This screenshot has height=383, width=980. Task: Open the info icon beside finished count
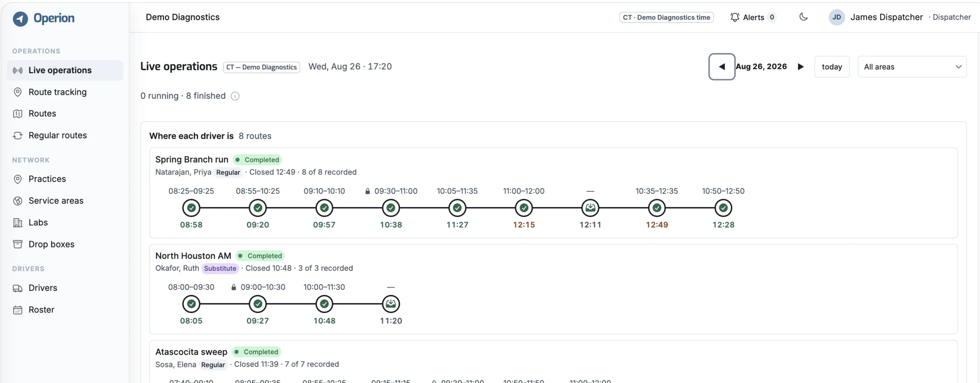pyautogui.click(x=235, y=96)
